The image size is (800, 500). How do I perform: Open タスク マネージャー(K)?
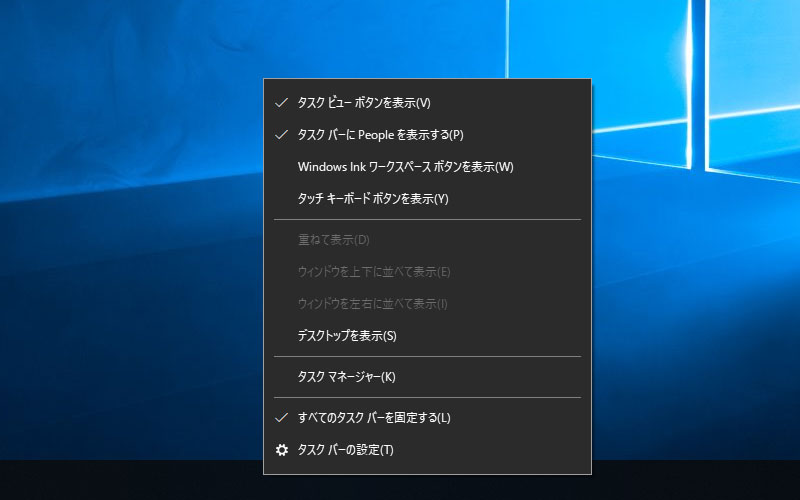point(427,377)
